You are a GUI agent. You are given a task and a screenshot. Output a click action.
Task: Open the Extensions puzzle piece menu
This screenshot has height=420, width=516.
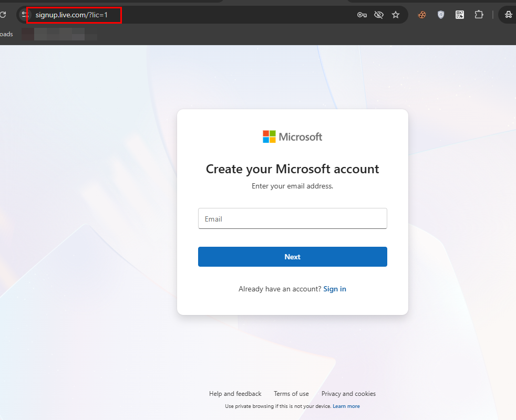(479, 15)
